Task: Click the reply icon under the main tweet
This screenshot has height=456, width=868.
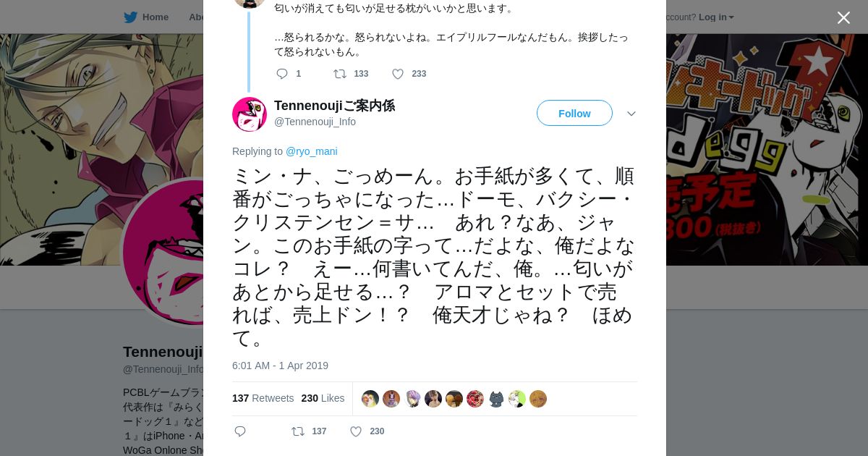Action: [240, 431]
